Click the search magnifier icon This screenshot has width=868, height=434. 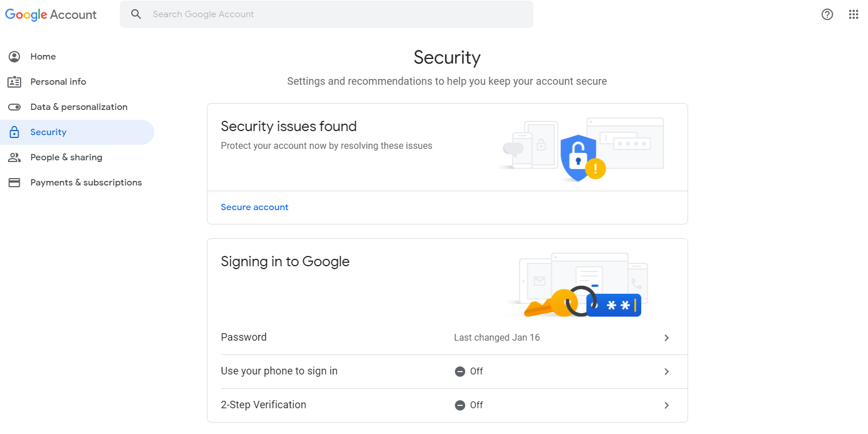pyautogui.click(x=136, y=14)
